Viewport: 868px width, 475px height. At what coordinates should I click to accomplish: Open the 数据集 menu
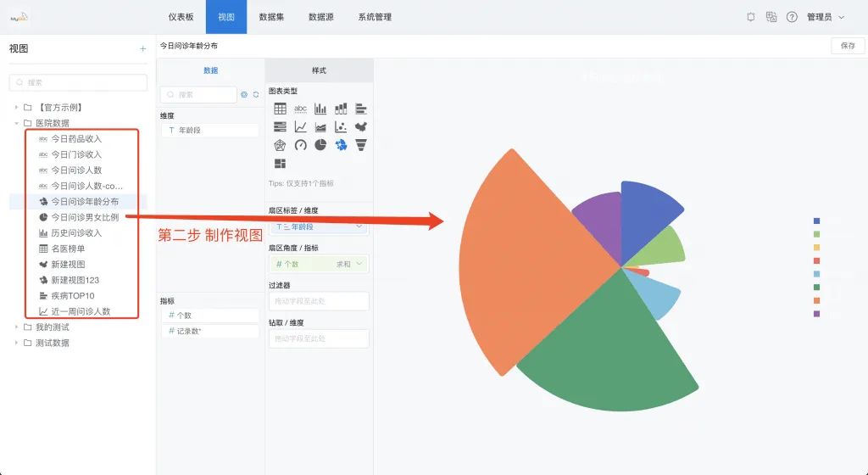(x=271, y=17)
